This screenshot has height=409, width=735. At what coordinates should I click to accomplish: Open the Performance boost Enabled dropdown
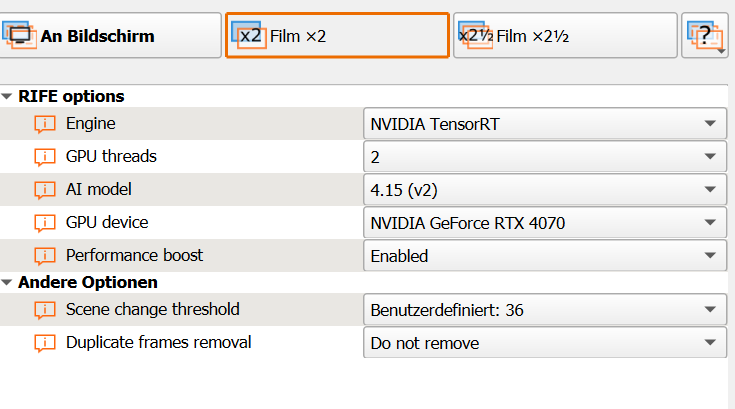[543, 256]
